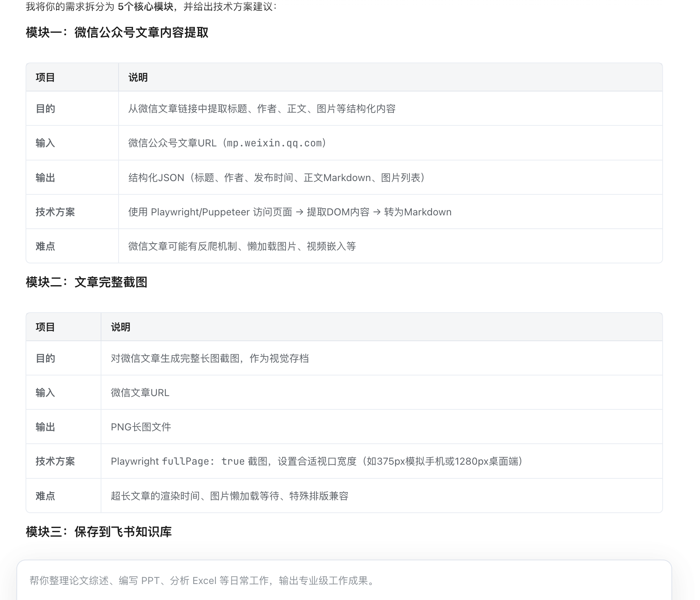The image size is (700, 600).
Task: Select the 微信文章URL cell in module two
Action: [140, 393]
